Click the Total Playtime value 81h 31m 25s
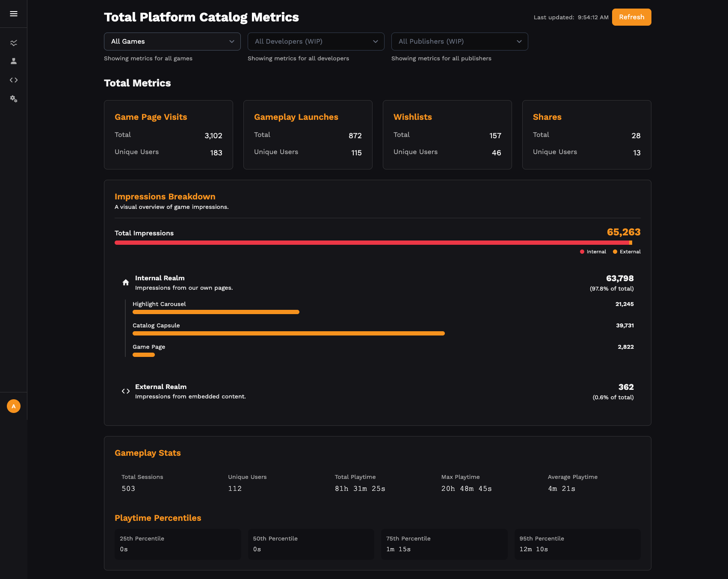728x579 pixels. coord(360,489)
